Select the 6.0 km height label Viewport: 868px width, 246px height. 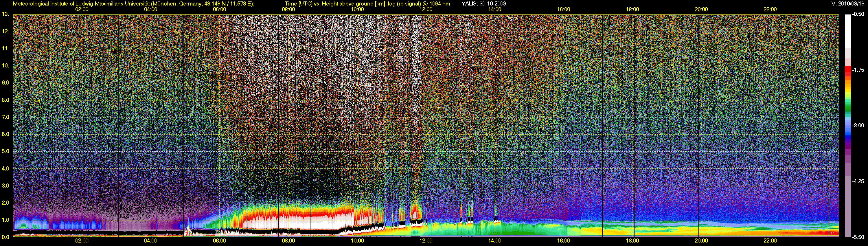pyautogui.click(x=5, y=135)
